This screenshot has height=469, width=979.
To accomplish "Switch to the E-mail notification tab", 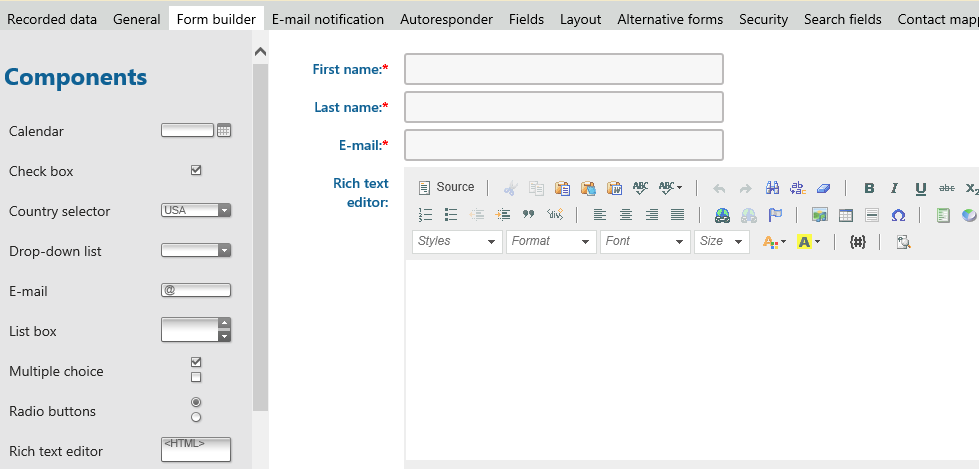I will pos(328,19).
